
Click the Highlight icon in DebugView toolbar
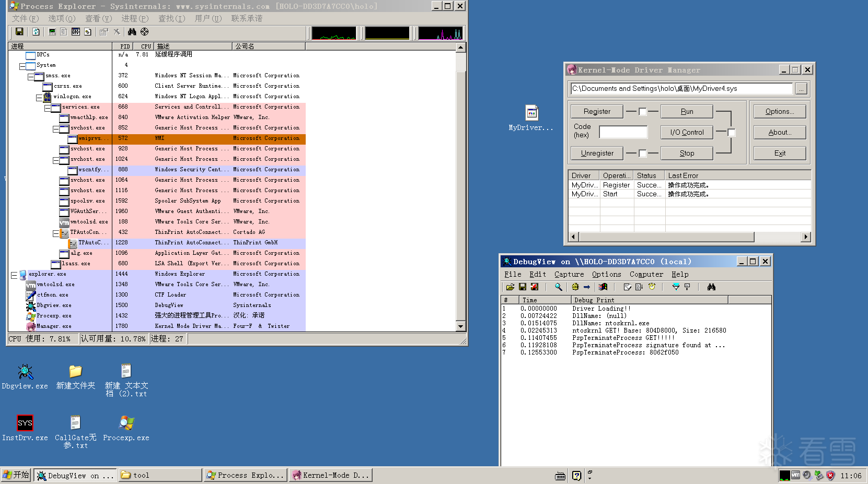(687, 287)
